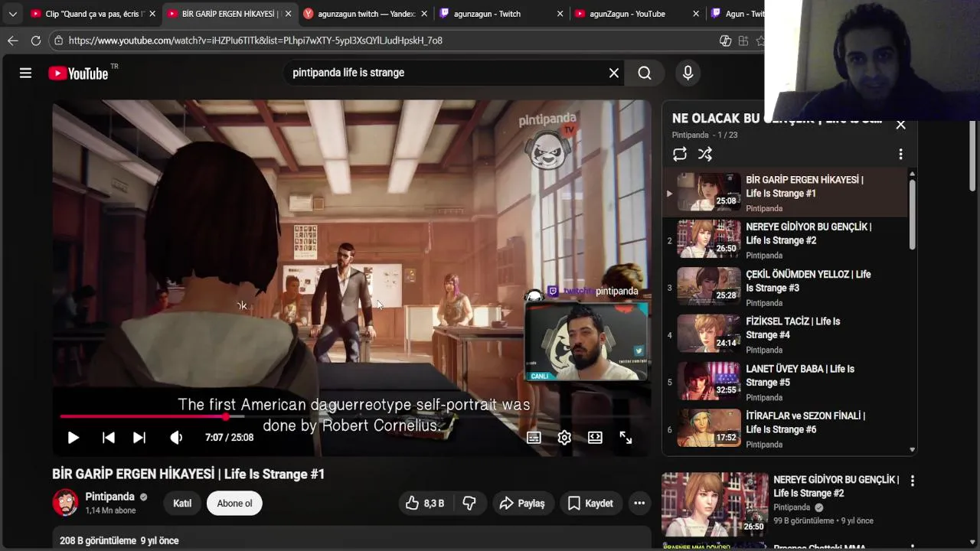
Task: Click the 208 B görüntüleme description text
Action: click(x=119, y=540)
